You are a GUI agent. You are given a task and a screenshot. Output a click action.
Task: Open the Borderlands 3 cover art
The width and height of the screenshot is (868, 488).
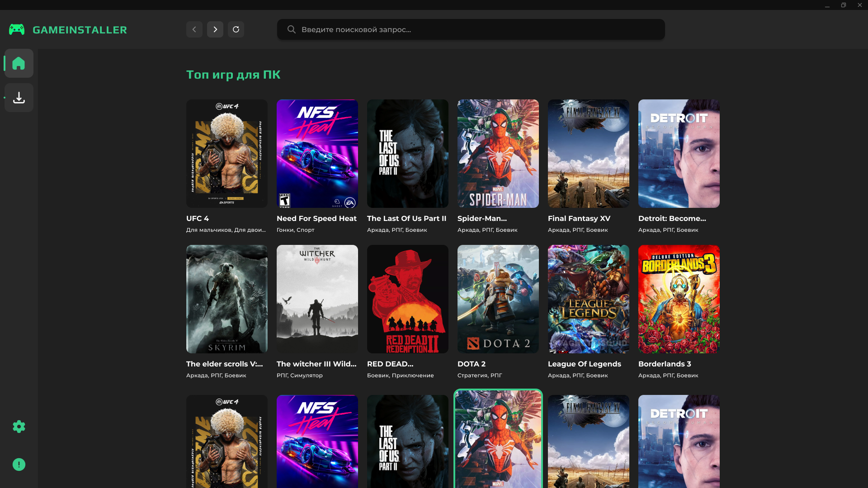point(679,299)
